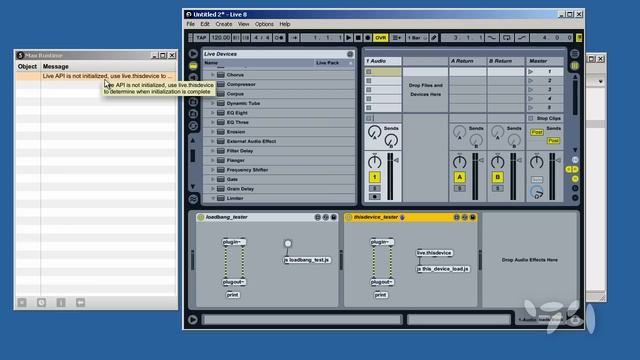This screenshot has height=360, width=640.
Task: Select External Audio Effect device row
Action: click(x=279, y=141)
